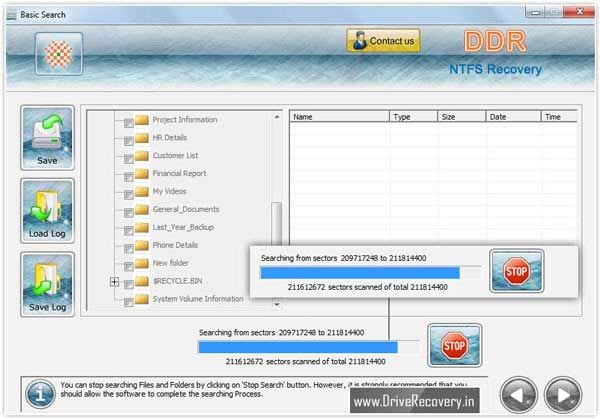Tick the $RECYCLE.BIN checkbox

coord(129,284)
